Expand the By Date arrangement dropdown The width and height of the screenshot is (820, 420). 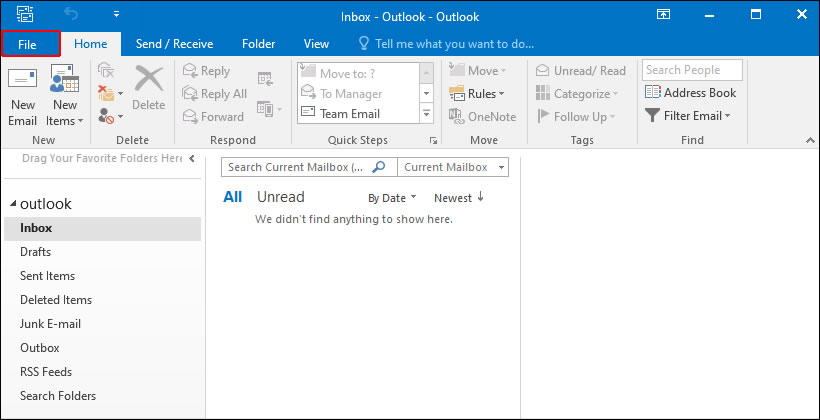392,198
